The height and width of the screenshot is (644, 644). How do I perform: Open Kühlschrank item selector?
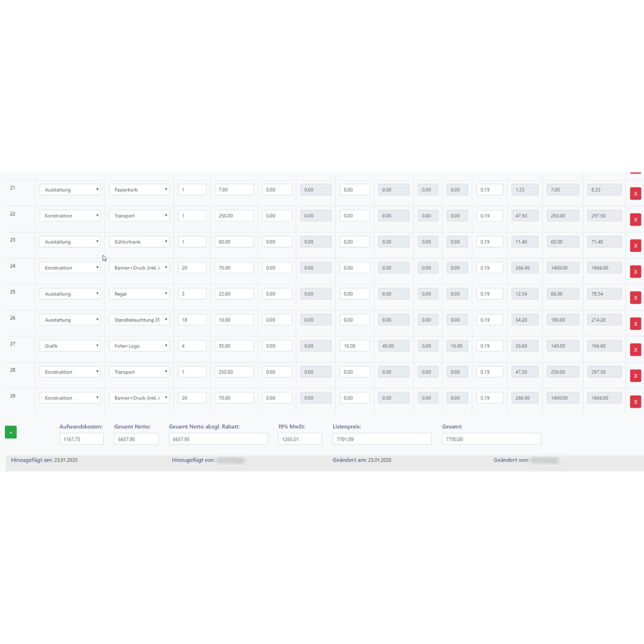[139, 242]
